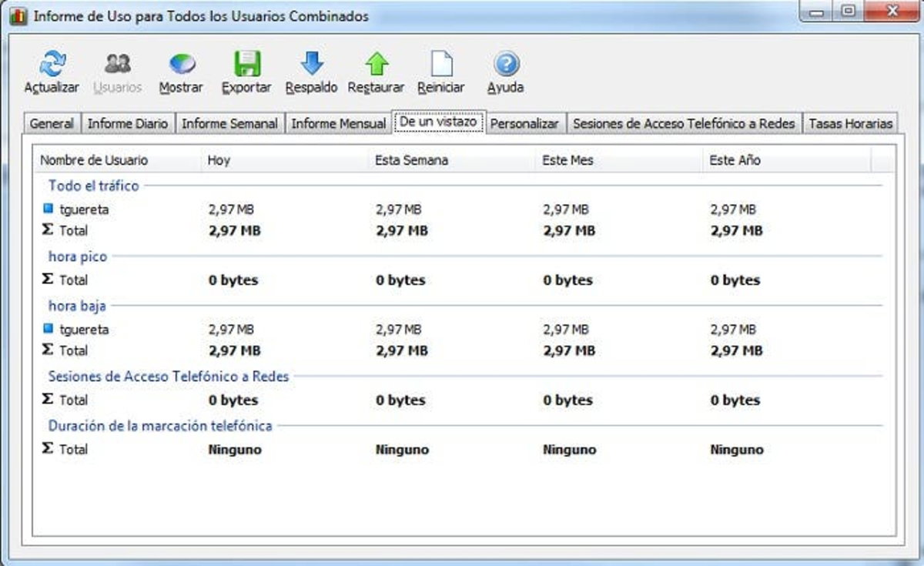Collapse Sesiones de Acceso Telefónico a Redes group
Viewport: 924px width, 566px height.
169,377
